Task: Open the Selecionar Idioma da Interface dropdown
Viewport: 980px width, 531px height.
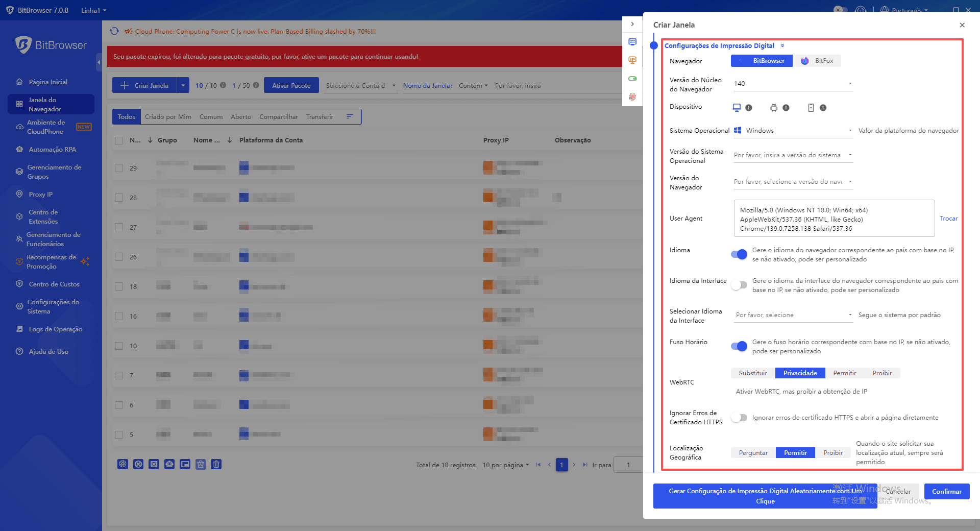Action: tap(793, 315)
